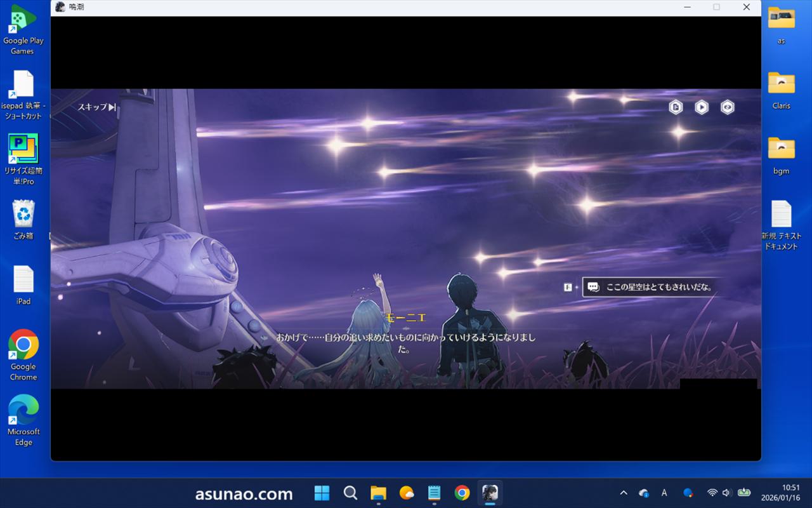Open the Google Play Games desktop shortcut

tap(23, 29)
